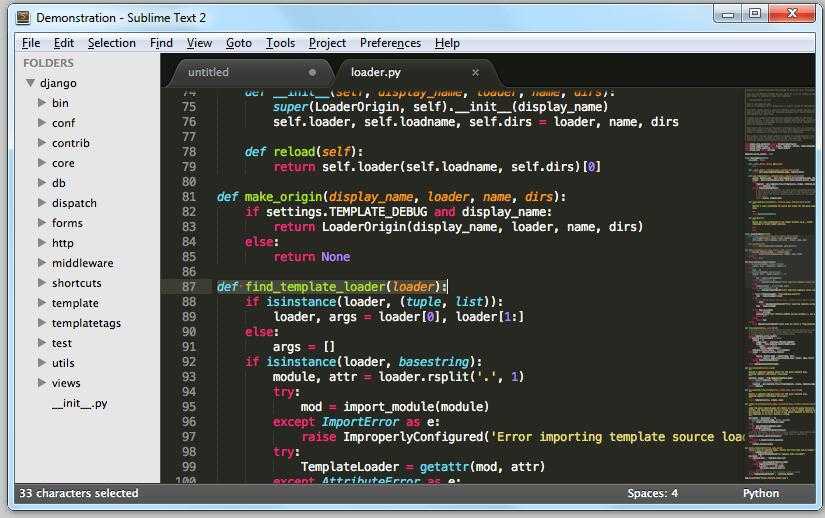This screenshot has width=825, height=518.
Task: Click the 33 characters selected status text
Action: click(x=79, y=493)
